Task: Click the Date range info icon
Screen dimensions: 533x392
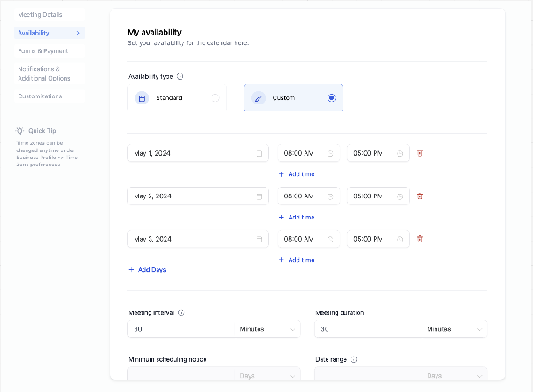Action: point(354,359)
